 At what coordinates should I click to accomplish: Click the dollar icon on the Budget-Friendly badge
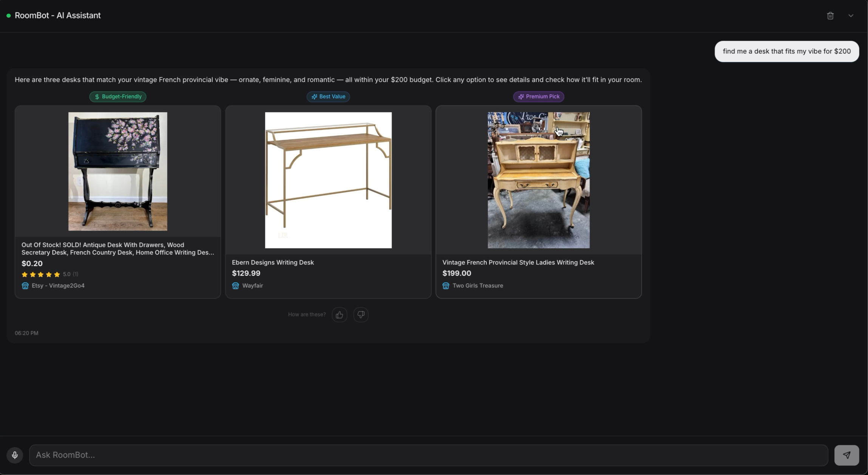97,96
